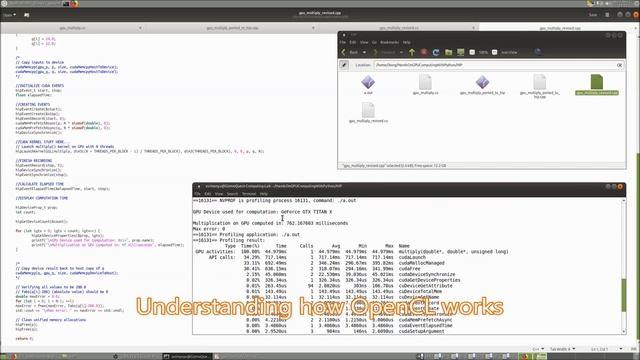Open the Forward history dropdown arrow
This screenshot has width=640, height=360.
click(x=401, y=52)
